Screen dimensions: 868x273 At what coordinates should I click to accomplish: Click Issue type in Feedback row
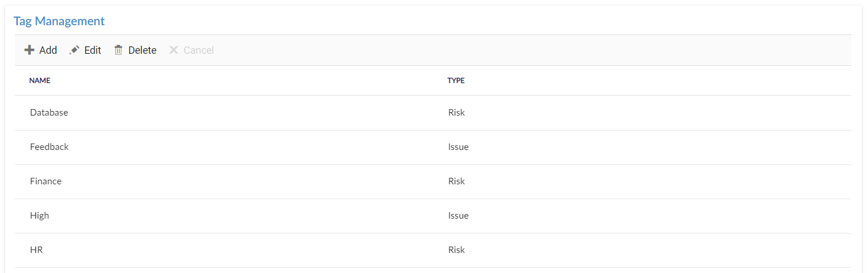tap(458, 147)
